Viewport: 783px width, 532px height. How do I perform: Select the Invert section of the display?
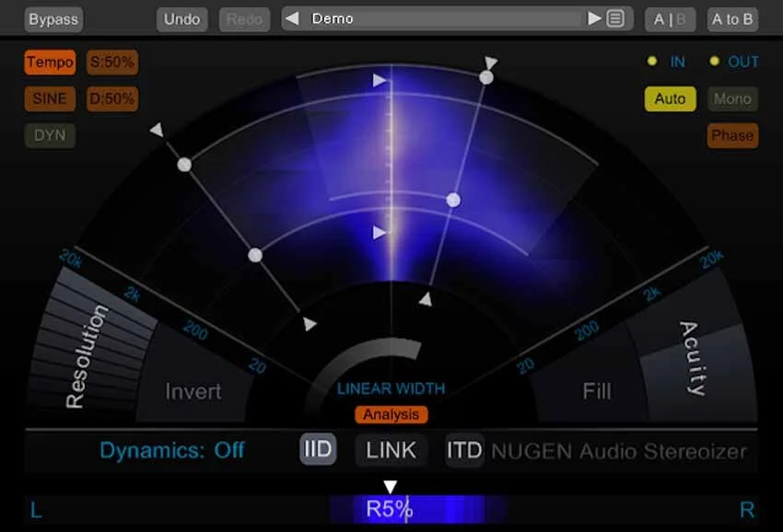pos(194,391)
